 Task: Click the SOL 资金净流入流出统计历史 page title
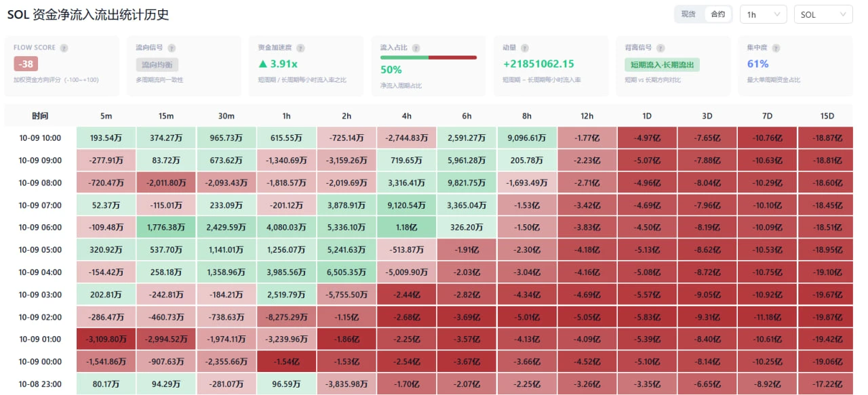(x=88, y=15)
